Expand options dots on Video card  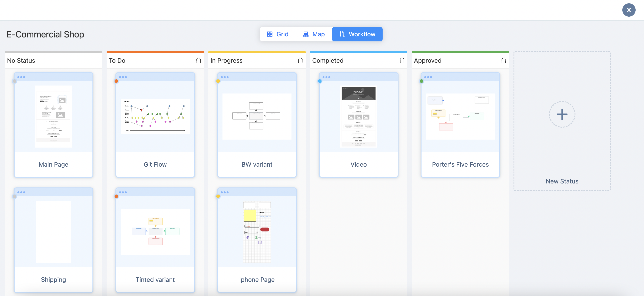(326, 77)
